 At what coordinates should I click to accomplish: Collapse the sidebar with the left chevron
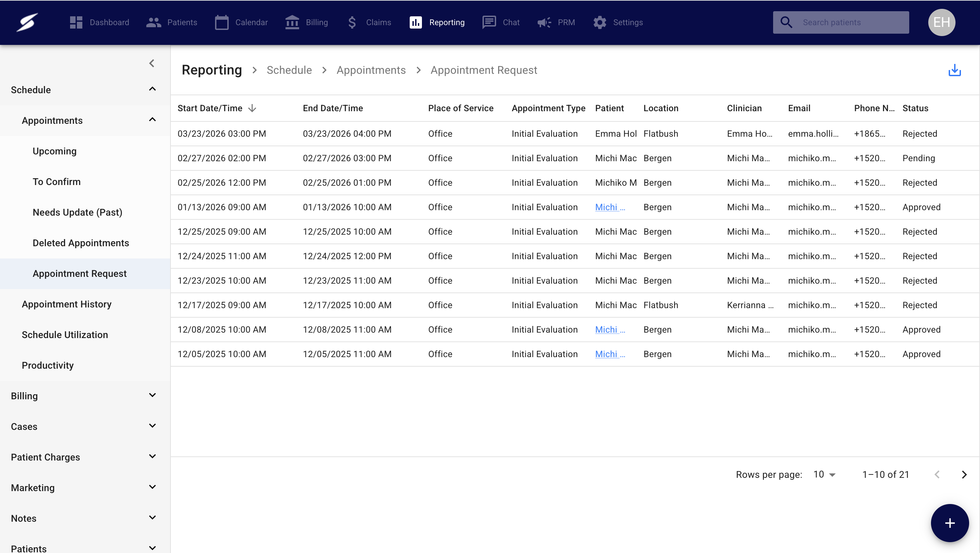coord(152,63)
